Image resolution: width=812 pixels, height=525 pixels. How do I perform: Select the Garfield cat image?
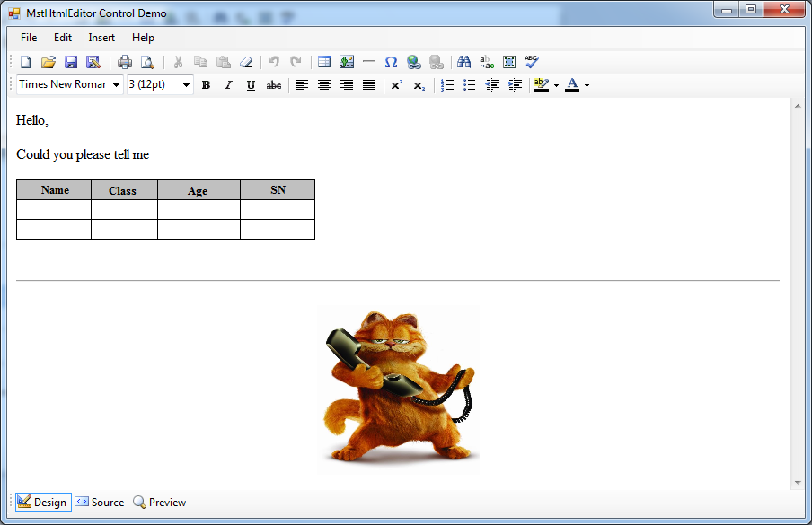pyautogui.click(x=398, y=389)
